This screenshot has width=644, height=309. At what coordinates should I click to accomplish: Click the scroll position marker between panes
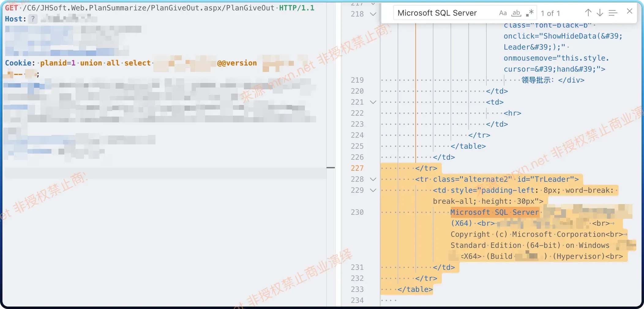click(x=331, y=168)
